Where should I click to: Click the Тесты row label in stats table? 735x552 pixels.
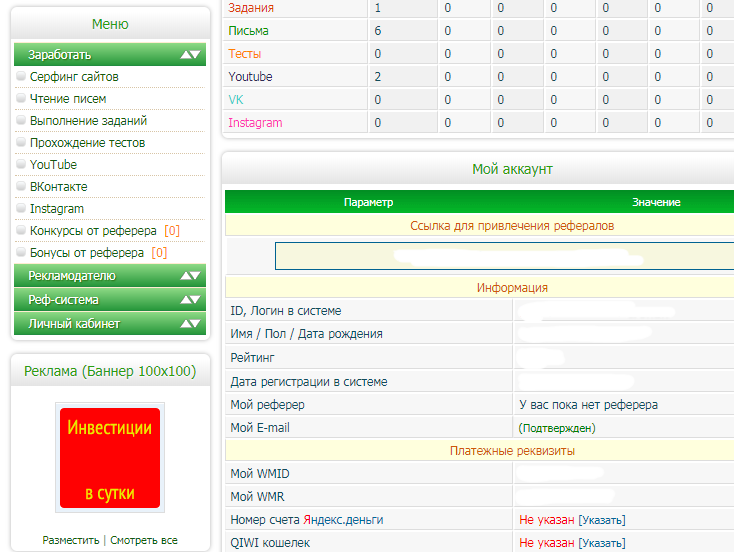pyautogui.click(x=244, y=54)
